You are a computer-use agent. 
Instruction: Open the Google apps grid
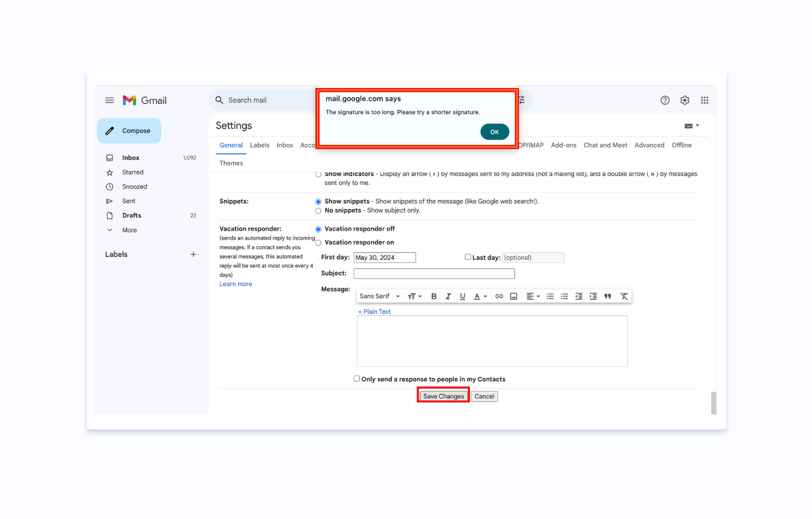pos(704,101)
